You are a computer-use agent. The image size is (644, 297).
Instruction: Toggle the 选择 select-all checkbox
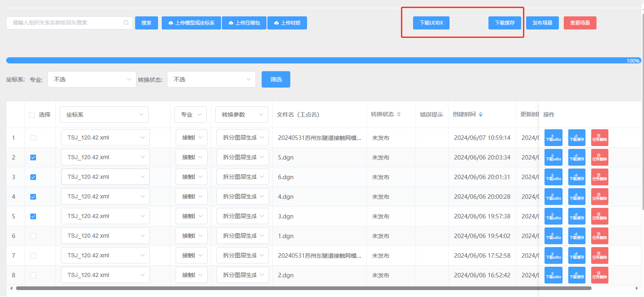coord(32,115)
